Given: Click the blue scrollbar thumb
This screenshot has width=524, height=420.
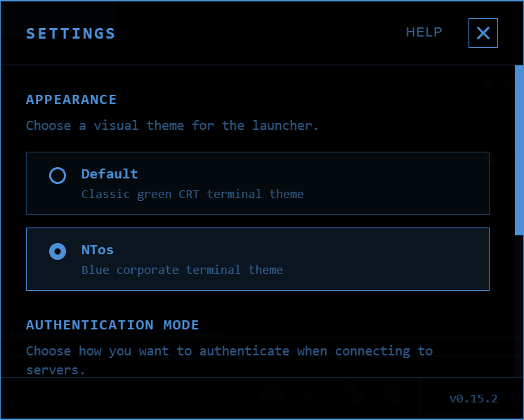Looking at the screenshot, I should pyautogui.click(x=519, y=150).
